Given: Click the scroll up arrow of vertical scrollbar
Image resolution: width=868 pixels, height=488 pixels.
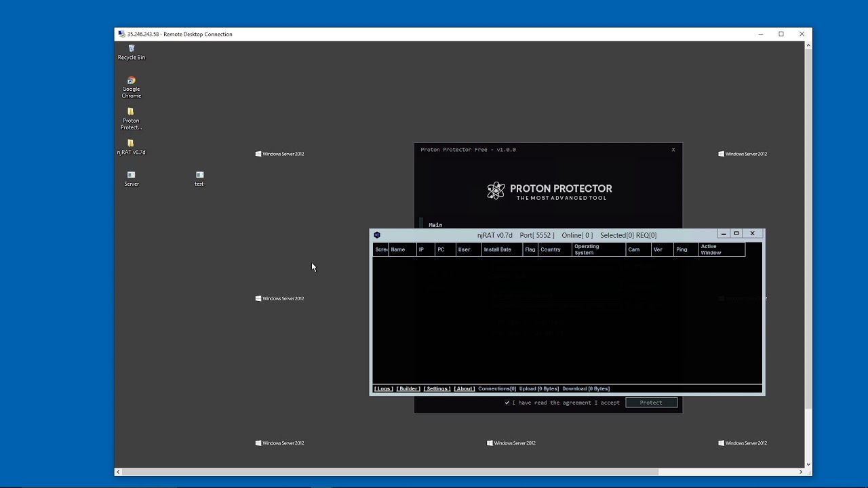Looking at the screenshot, I should 808,45.
